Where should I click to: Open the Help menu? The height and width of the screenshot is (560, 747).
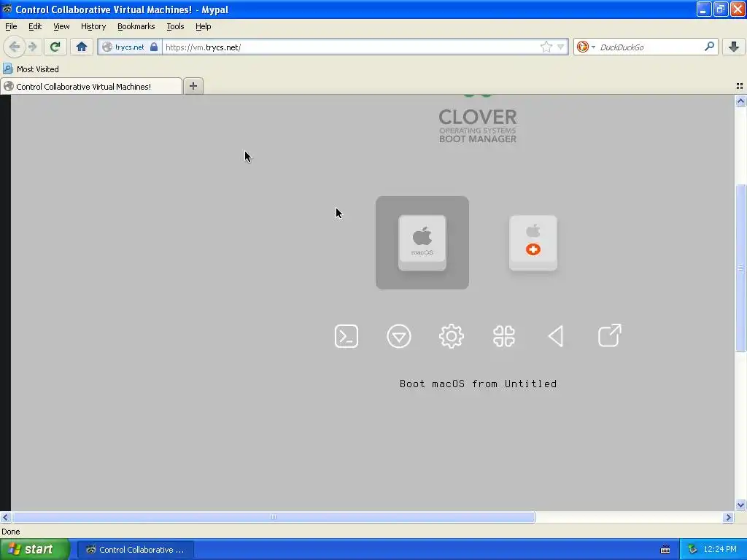click(x=203, y=26)
